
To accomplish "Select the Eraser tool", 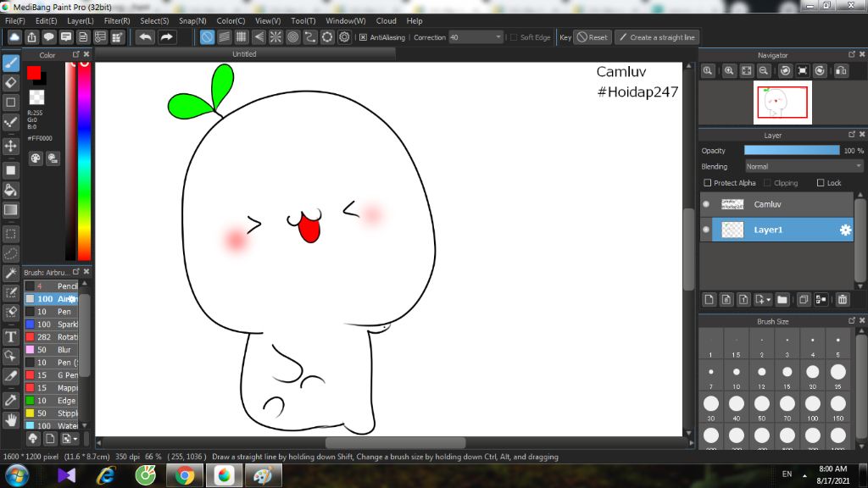I will (11, 83).
